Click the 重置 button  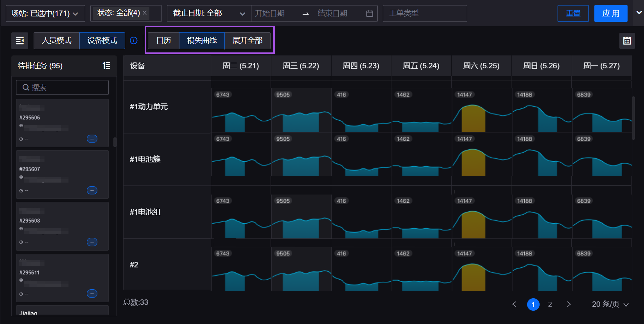point(573,13)
